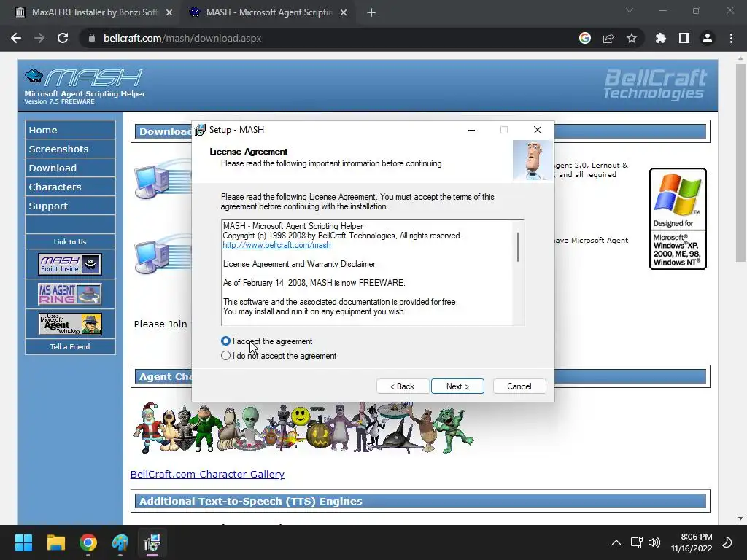Close the MASH browser tab
747x560 pixels.
(x=344, y=13)
